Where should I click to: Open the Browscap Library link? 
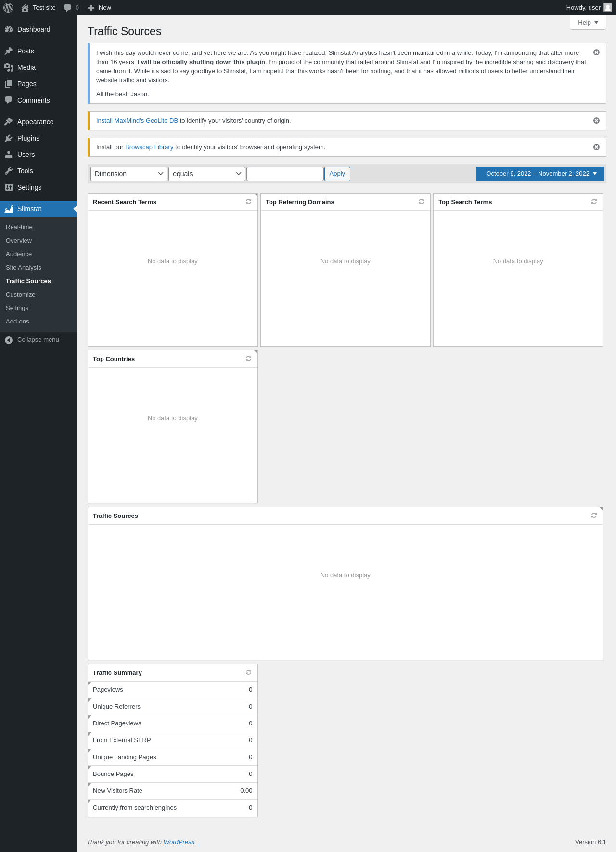tap(149, 147)
